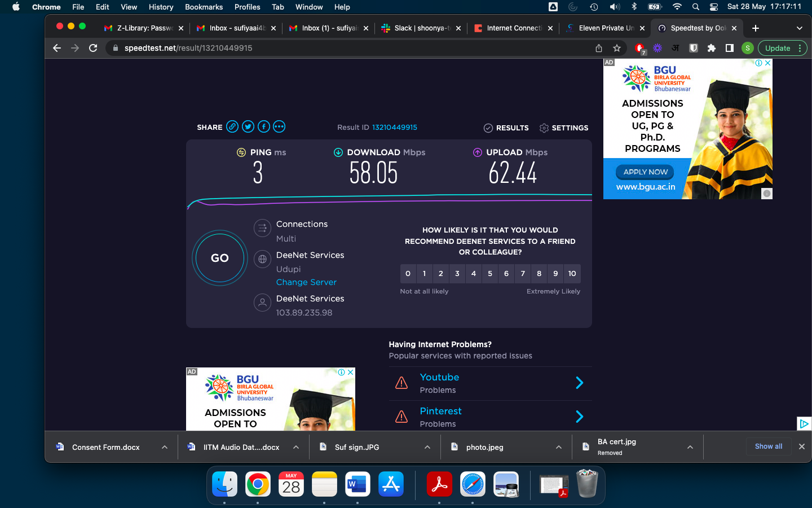Image resolution: width=812 pixels, height=508 pixels.
Task: Open the Chrome profile avatar
Action: tap(748, 48)
